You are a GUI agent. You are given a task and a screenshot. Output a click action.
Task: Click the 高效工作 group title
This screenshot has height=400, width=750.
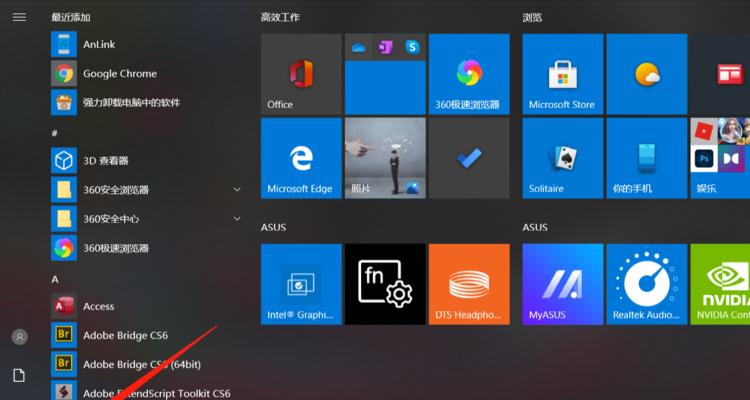pos(280,17)
